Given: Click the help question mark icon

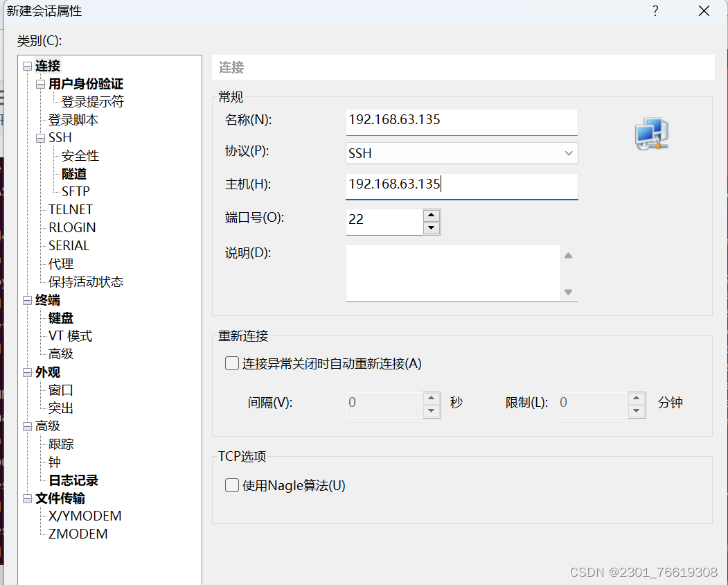Looking at the screenshot, I should point(655,11).
